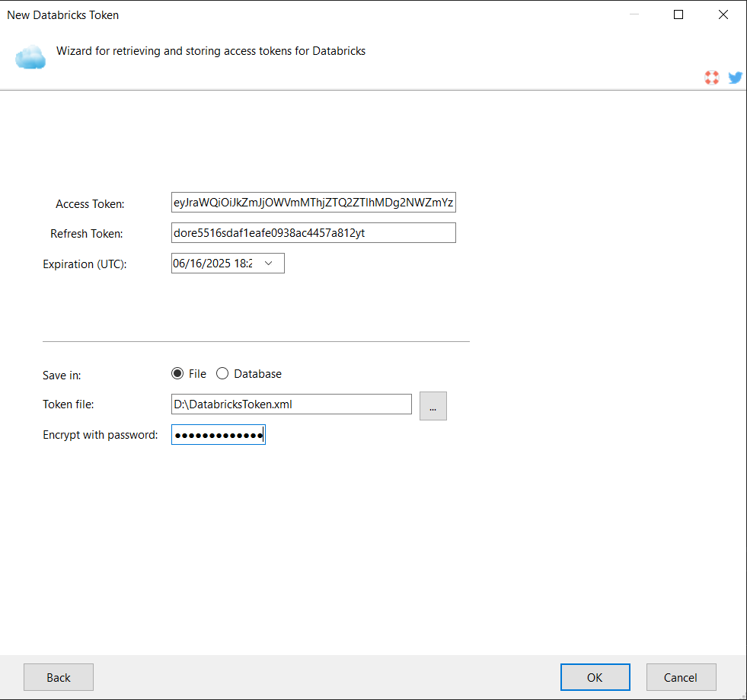Click the 'Save in:' label
Image resolution: width=747 pixels, height=700 pixels.
(62, 376)
